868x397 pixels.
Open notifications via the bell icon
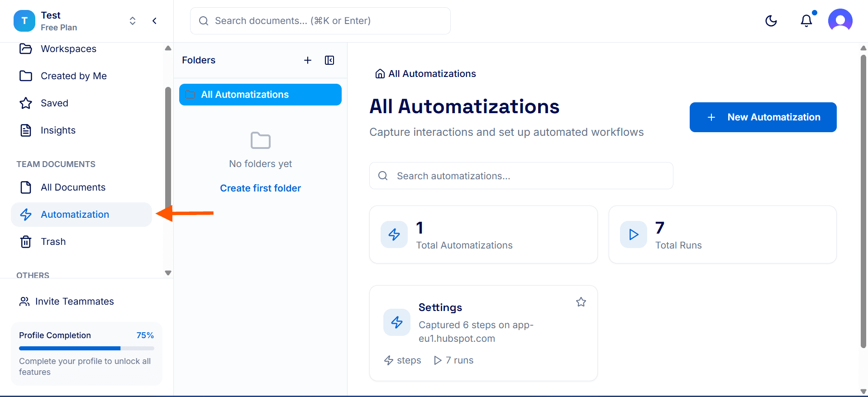(806, 21)
